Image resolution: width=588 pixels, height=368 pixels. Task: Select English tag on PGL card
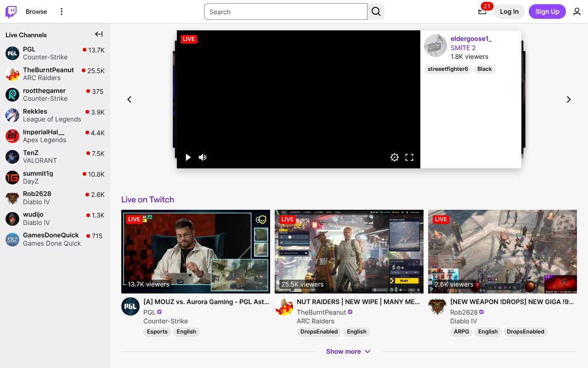tap(187, 332)
